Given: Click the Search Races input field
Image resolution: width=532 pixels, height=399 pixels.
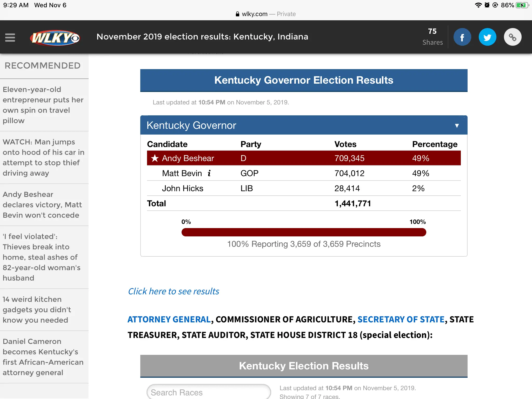Looking at the screenshot, I should click(209, 392).
